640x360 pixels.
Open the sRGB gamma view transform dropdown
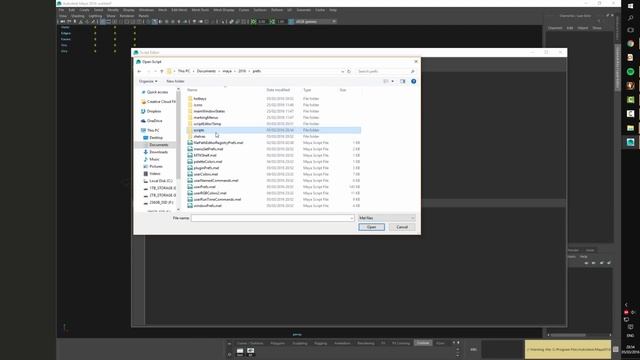tap(315, 21)
